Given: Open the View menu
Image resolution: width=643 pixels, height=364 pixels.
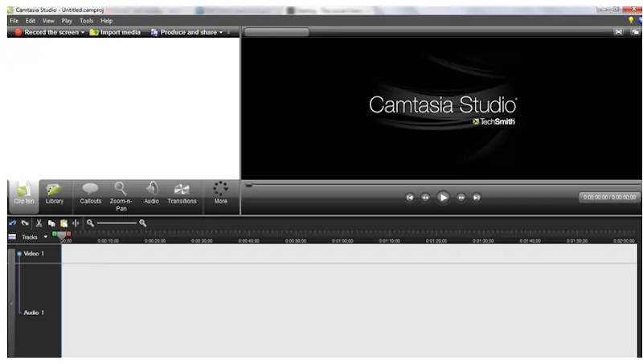Looking at the screenshot, I should 48,21.
